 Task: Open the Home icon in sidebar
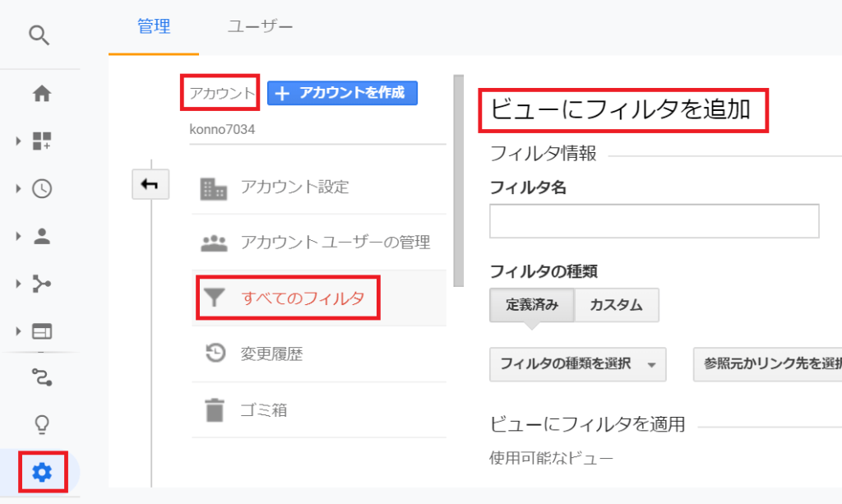[42, 94]
